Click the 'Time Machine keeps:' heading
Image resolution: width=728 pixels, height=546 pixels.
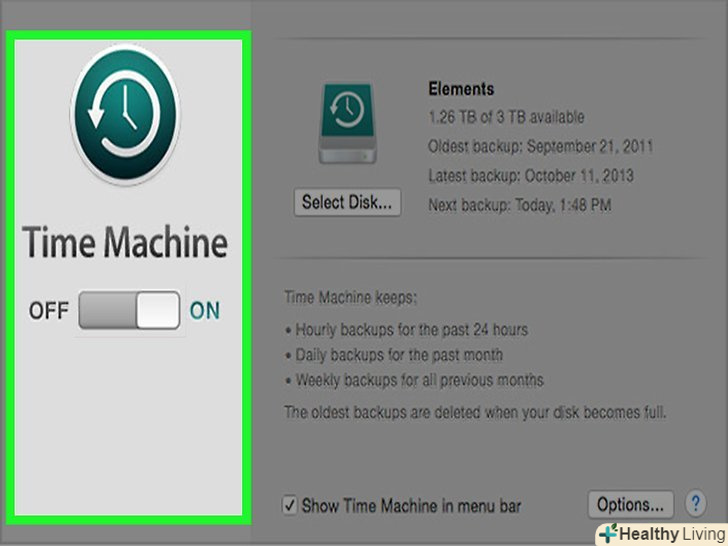click(351, 297)
